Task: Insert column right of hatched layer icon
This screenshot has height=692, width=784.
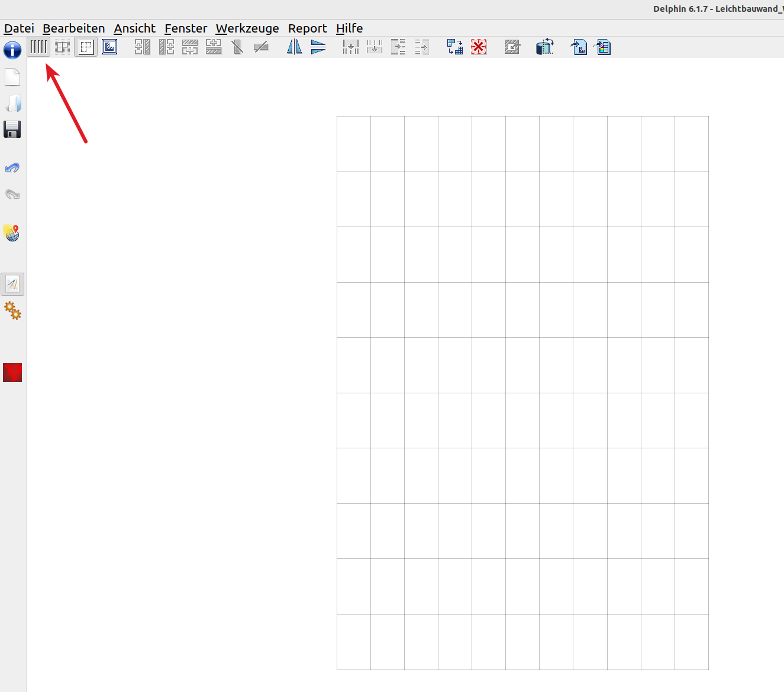Action: click(x=166, y=47)
